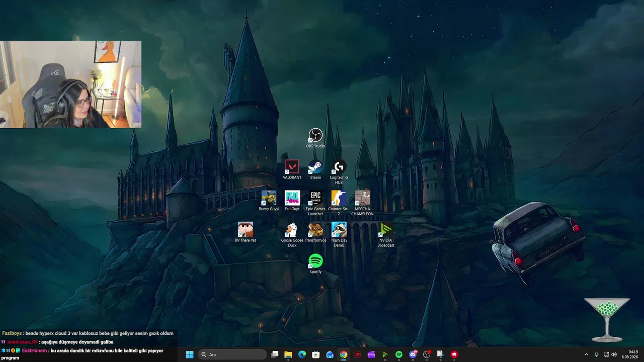Open Logitech G HUB shortcut
Viewport: 644px width, 362px height.
point(339,172)
